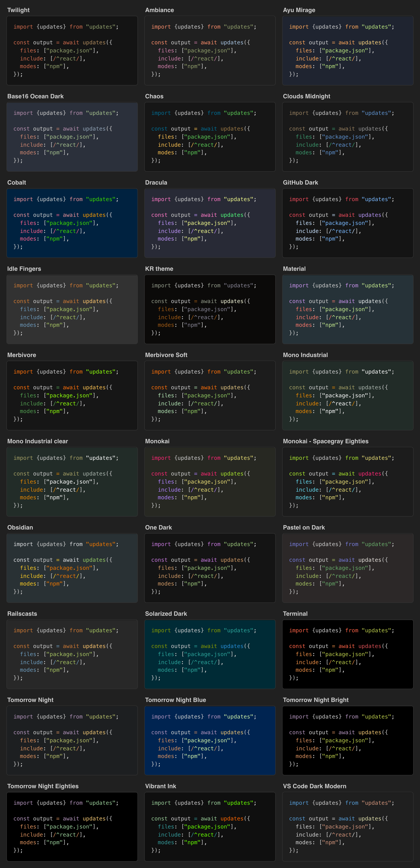Select the Monokai - Spacegray Eighties heading
Screen dimensions: 420x868
pyautogui.click(x=326, y=441)
